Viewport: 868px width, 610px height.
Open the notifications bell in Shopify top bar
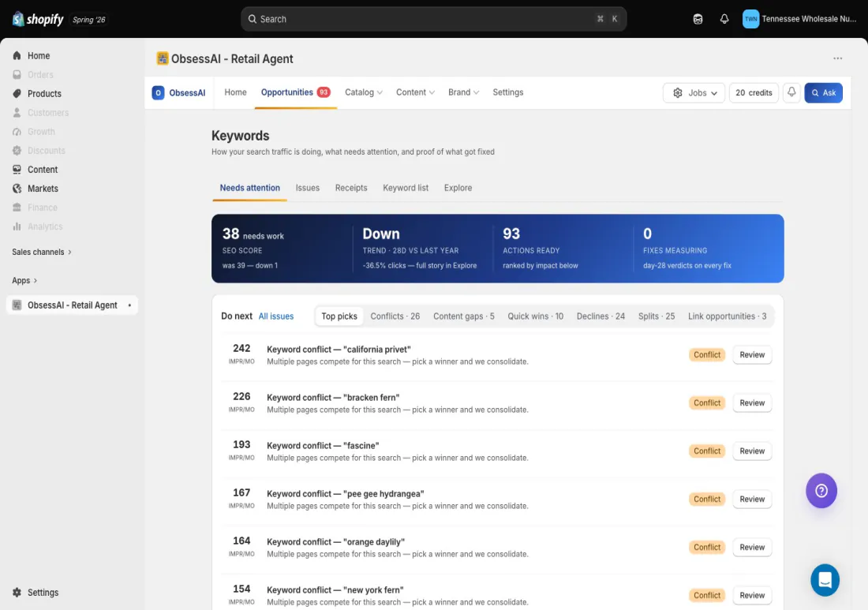click(x=724, y=19)
